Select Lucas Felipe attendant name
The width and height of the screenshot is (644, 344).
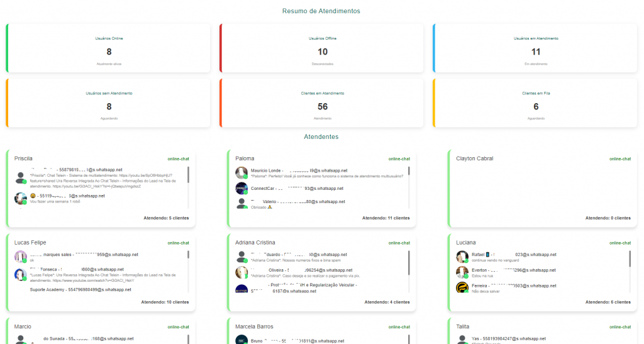pyautogui.click(x=30, y=243)
